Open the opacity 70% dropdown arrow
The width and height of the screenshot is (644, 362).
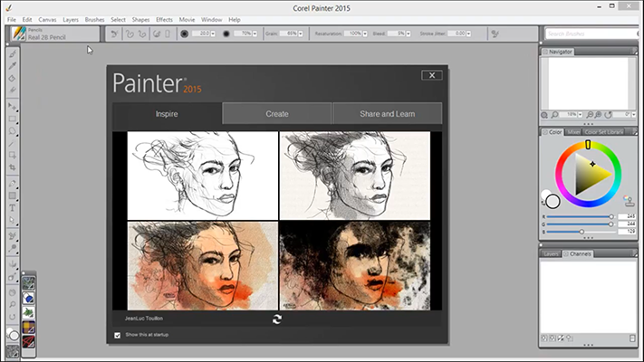tap(255, 34)
